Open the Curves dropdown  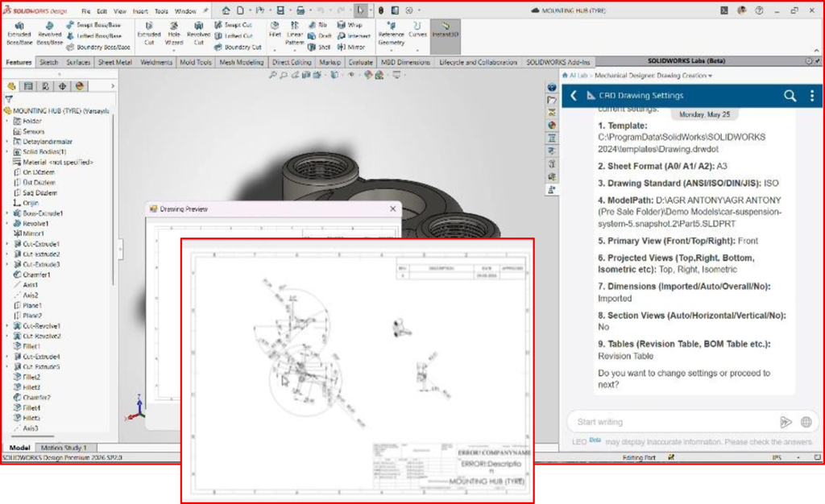click(x=417, y=30)
